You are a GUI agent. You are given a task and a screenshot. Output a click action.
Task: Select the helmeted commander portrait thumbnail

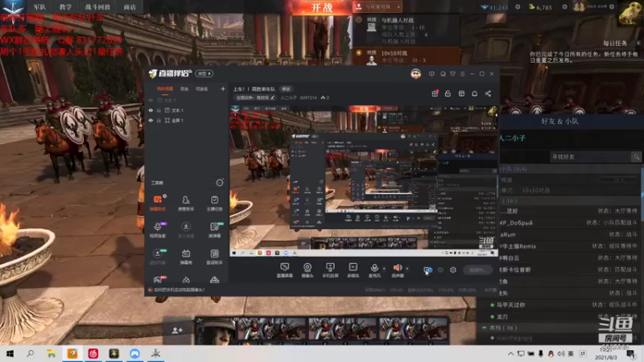[216, 331]
